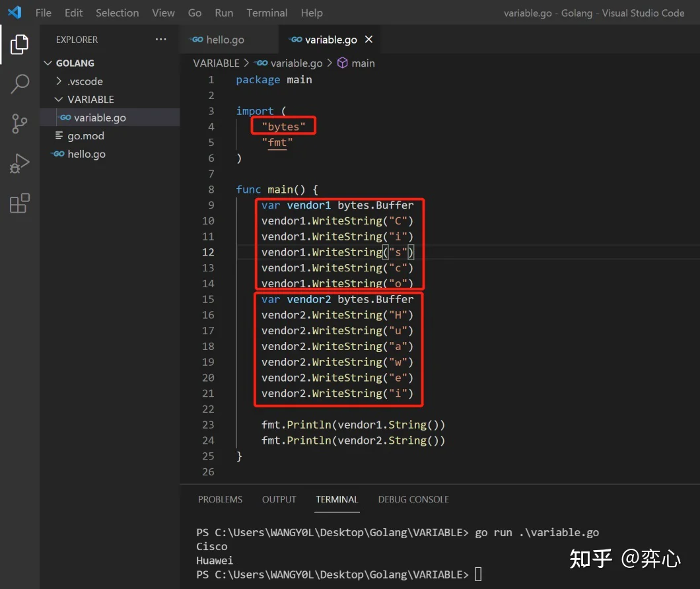Click the Go icon on hello.go tab

point(197,40)
